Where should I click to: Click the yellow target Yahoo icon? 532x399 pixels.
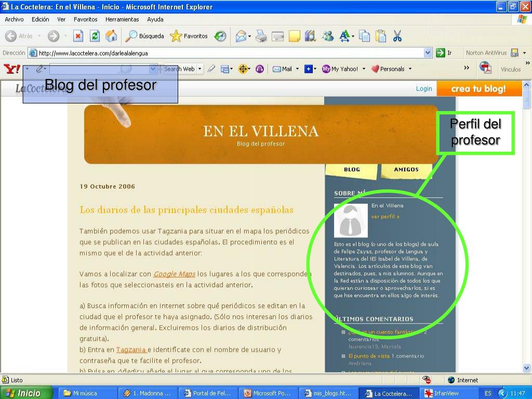click(x=243, y=69)
